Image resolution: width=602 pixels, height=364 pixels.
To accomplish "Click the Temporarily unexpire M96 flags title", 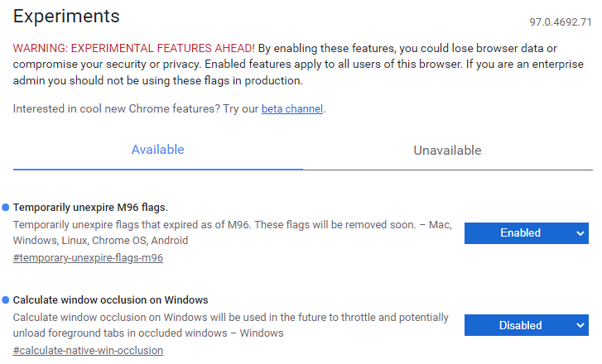I will click(91, 207).
